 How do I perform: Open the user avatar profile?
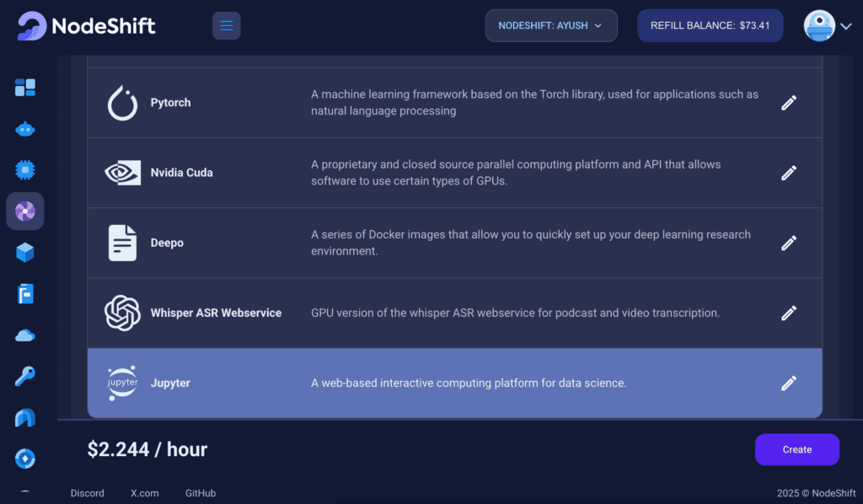[819, 26]
